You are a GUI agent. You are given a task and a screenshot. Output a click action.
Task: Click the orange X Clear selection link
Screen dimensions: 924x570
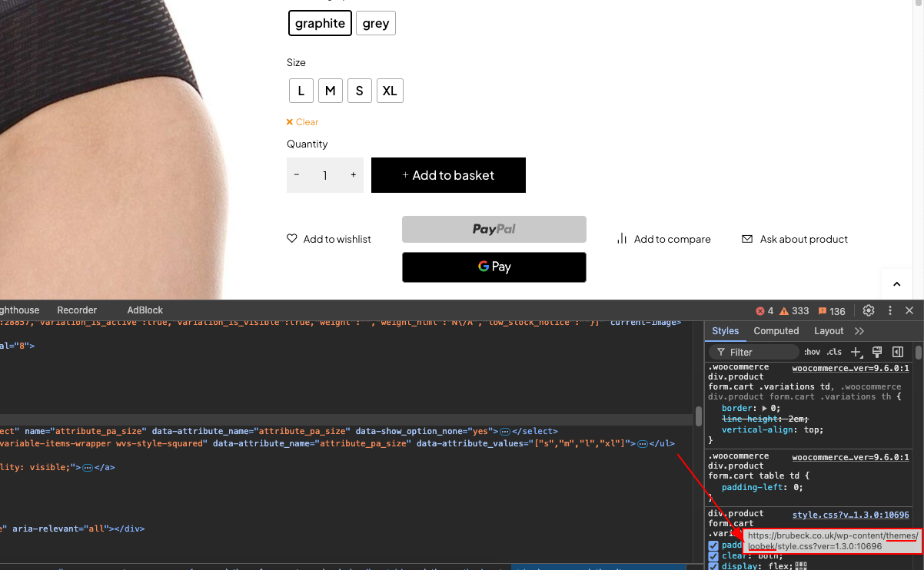coord(302,122)
